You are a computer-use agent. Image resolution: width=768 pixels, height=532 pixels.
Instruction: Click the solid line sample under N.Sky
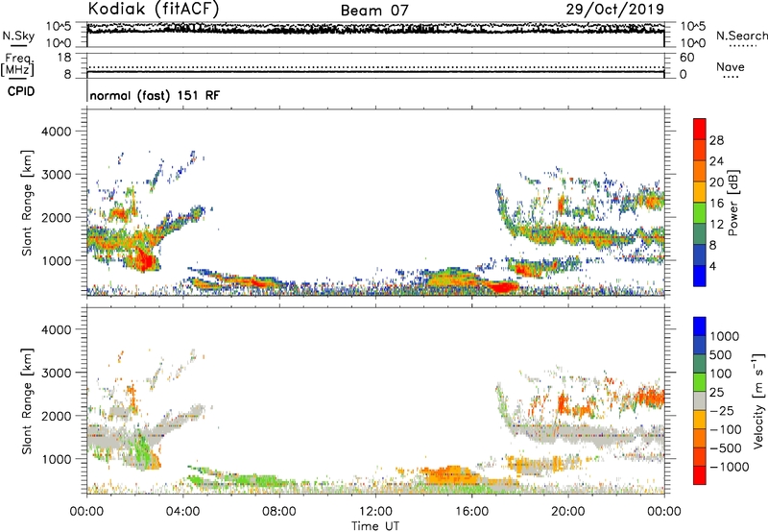[x=18, y=45]
